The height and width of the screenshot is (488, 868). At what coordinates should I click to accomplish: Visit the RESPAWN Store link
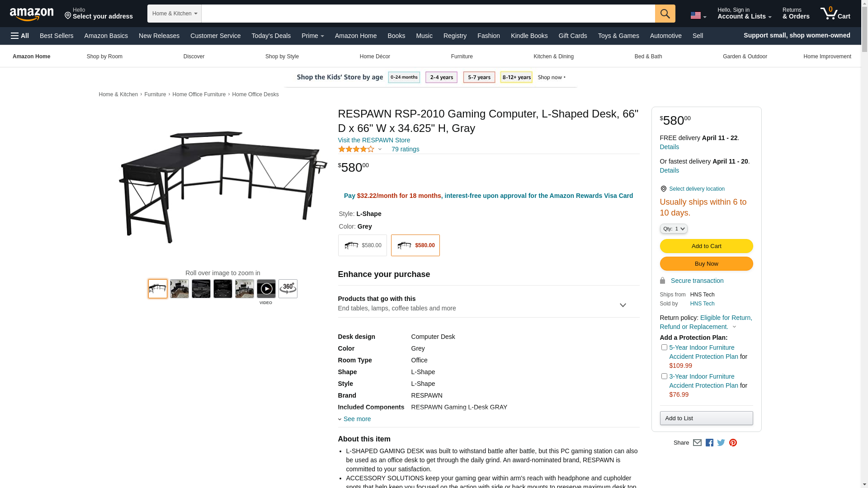click(x=374, y=141)
